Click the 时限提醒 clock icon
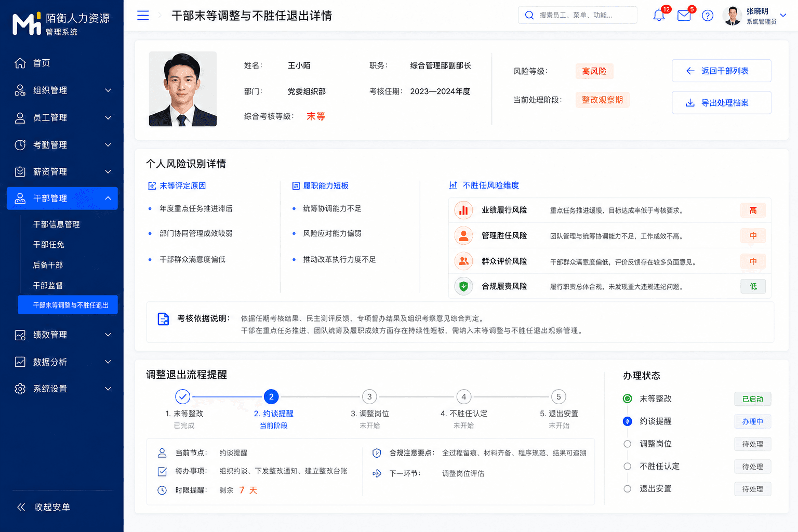 [x=162, y=490]
